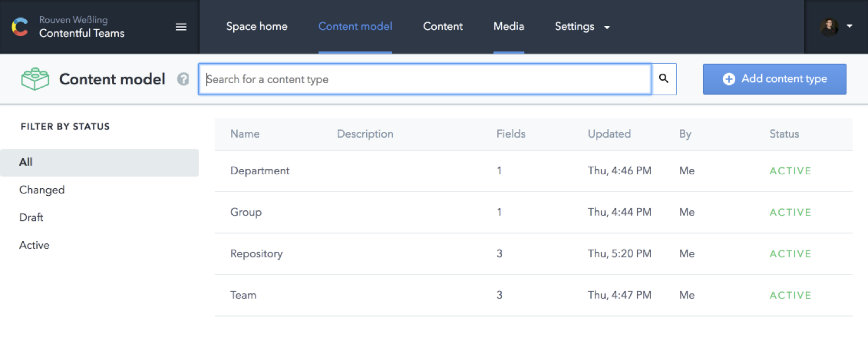Select the Active status filter
This screenshot has height=341, width=868.
click(34, 245)
